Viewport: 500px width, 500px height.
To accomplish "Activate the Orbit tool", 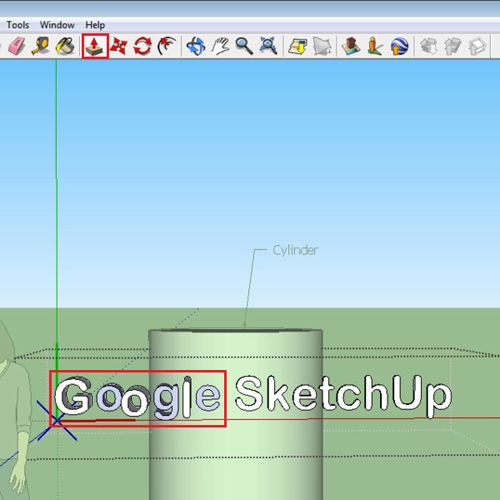I will pyautogui.click(x=196, y=46).
